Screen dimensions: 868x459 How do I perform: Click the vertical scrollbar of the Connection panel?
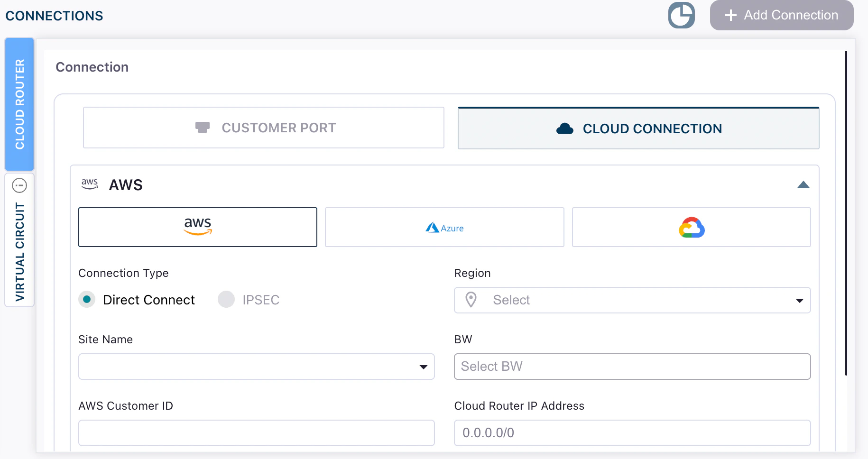point(846,213)
